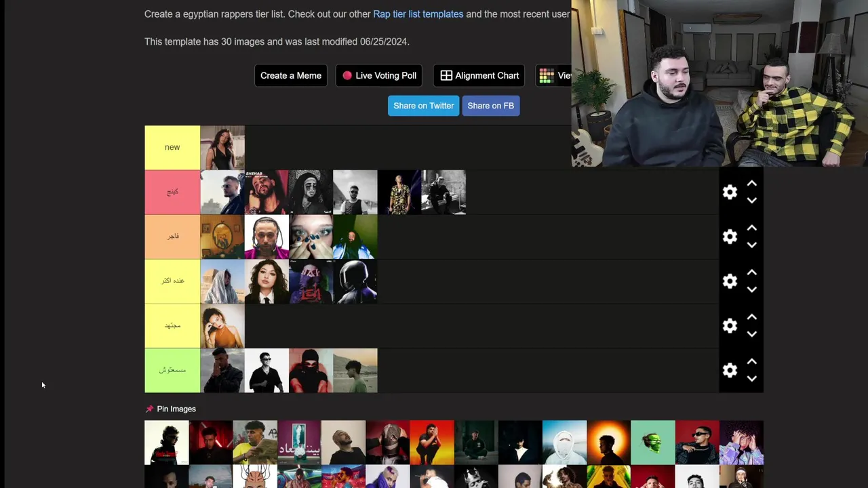Screen dimensions: 868x488
Task: Pick the man reading newspaper in yellow shirt
Action: tap(255, 443)
